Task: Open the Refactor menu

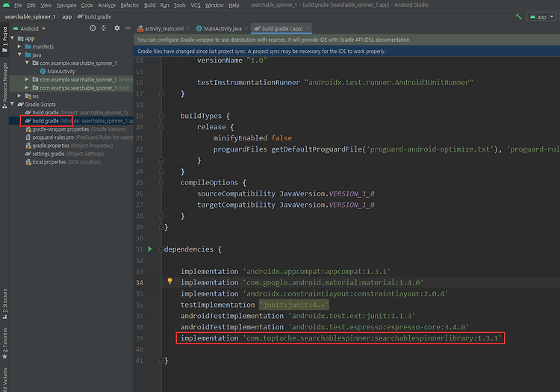Action: pos(130,5)
